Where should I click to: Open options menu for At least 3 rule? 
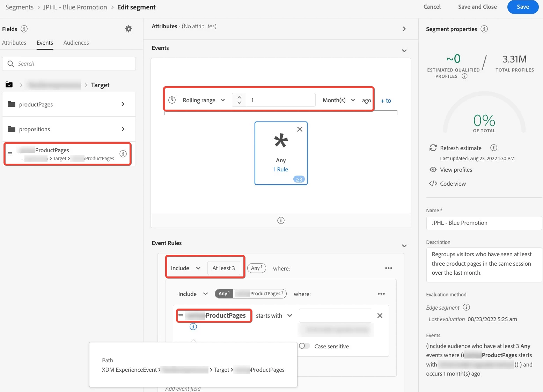coord(389,268)
